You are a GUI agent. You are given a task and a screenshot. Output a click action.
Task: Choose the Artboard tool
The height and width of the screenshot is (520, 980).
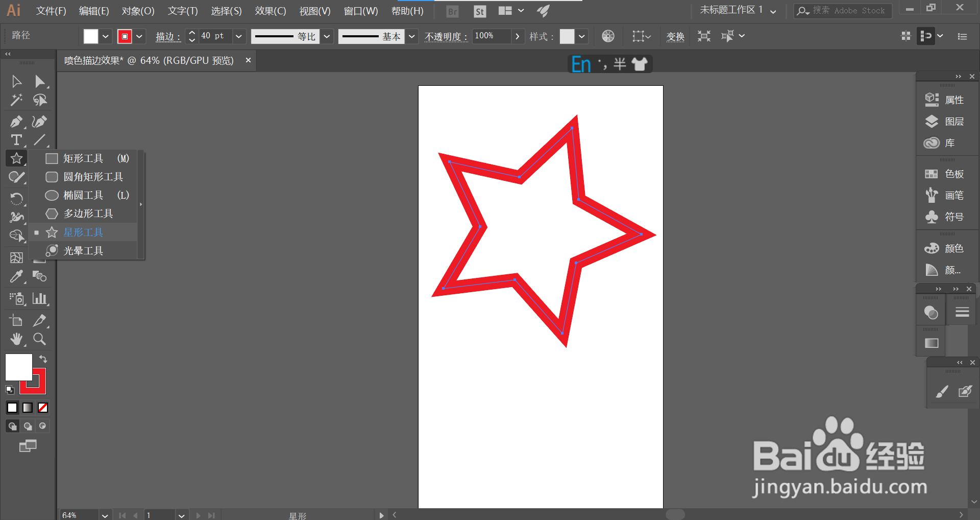tap(16, 320)
